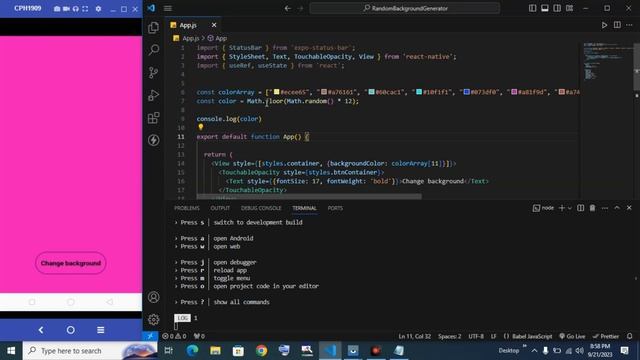Viewport: 640px width, 360px height.
Task: Split the editor to the right
Action: (x=617, y=25)
